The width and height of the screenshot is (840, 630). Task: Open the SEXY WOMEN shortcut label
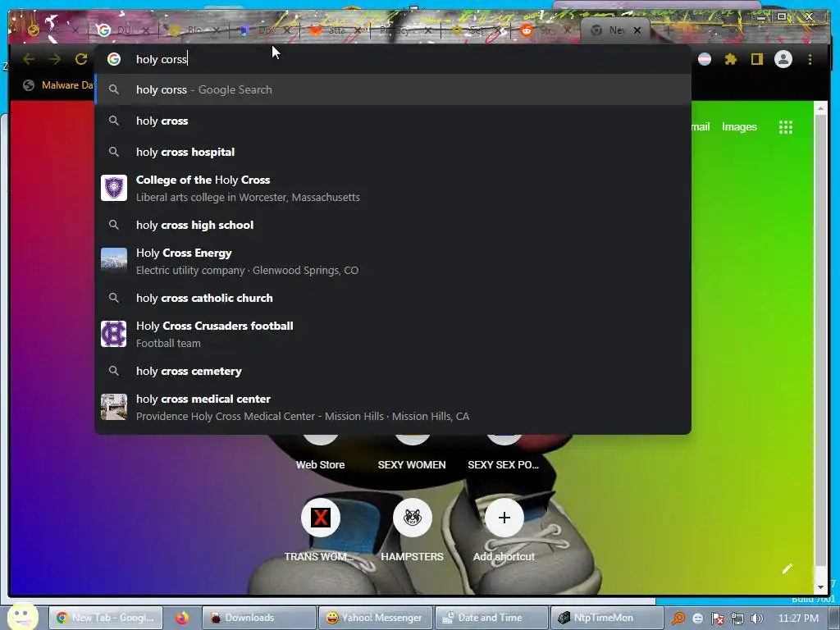click(412, 464)
